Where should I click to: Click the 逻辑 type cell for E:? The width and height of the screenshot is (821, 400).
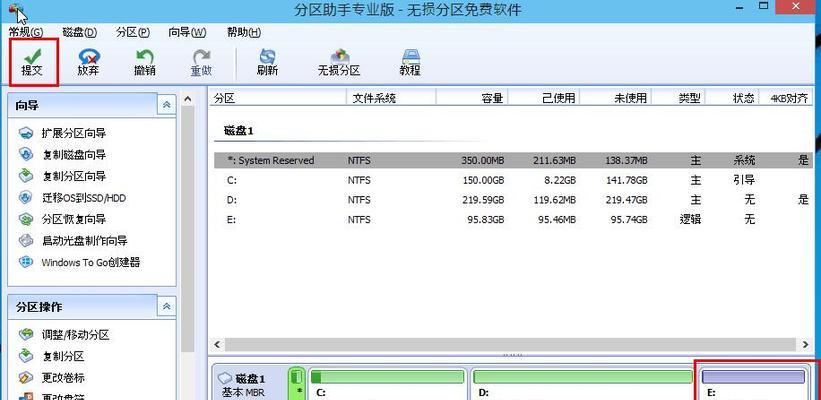click(x=690, y=219)
